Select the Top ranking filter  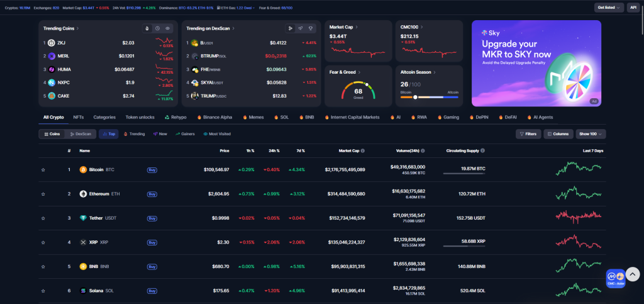click(x=108, y=134)
